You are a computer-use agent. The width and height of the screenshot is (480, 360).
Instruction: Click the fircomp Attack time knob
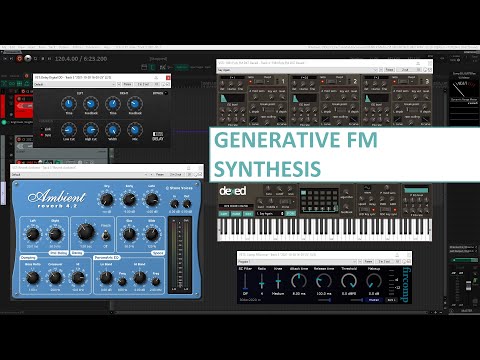pyautogui.click(x=299, y=281)
